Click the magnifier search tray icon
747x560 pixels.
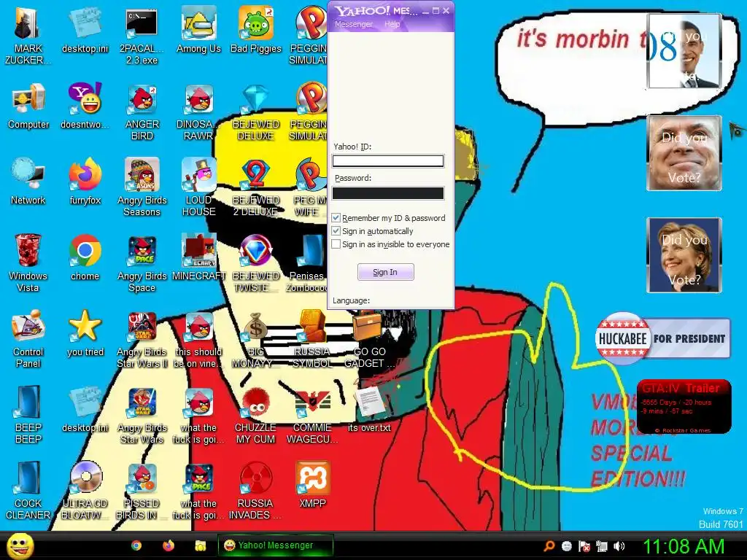pyautogui.click(x=549, y=546)
